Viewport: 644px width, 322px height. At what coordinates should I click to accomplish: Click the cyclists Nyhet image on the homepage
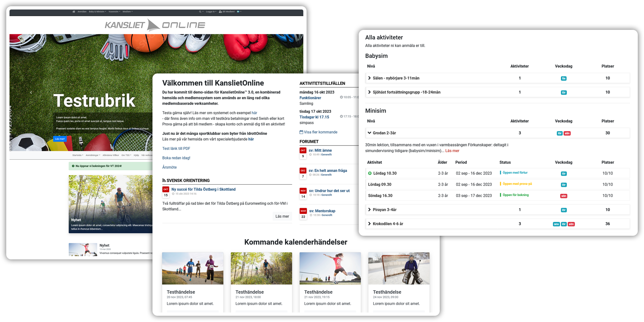pos(111,204)
